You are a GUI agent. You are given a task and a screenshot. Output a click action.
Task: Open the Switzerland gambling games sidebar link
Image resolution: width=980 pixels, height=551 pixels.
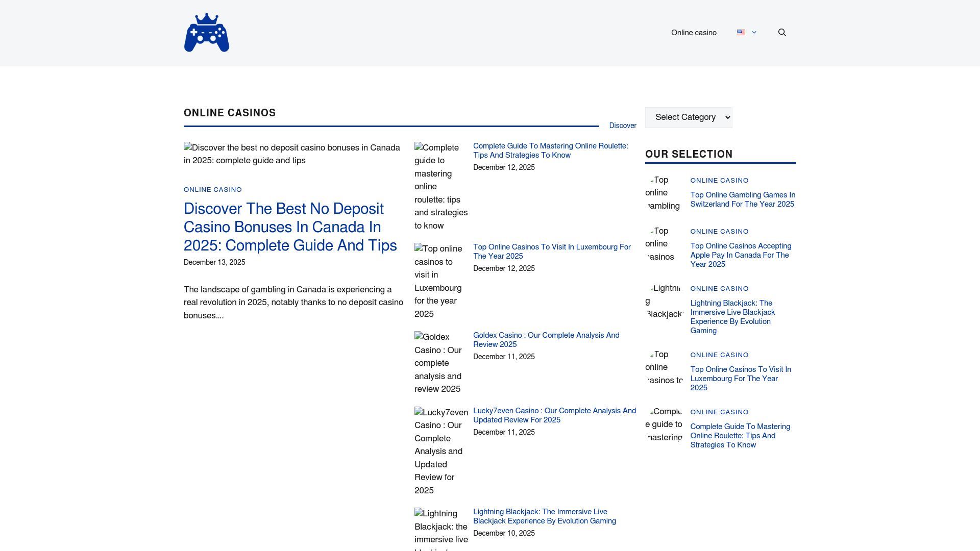pos(742,199)
